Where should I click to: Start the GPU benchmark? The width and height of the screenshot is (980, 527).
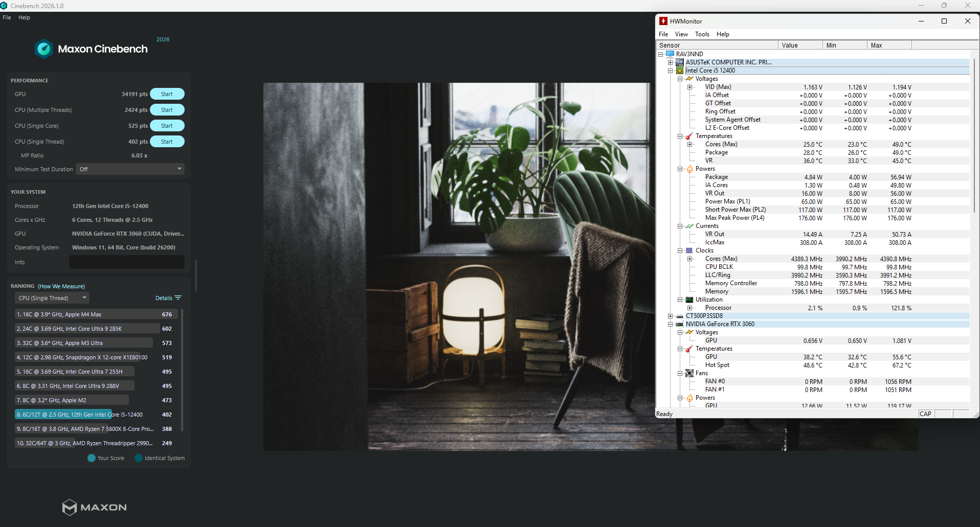pyautogui.click(x=167, y=94)
